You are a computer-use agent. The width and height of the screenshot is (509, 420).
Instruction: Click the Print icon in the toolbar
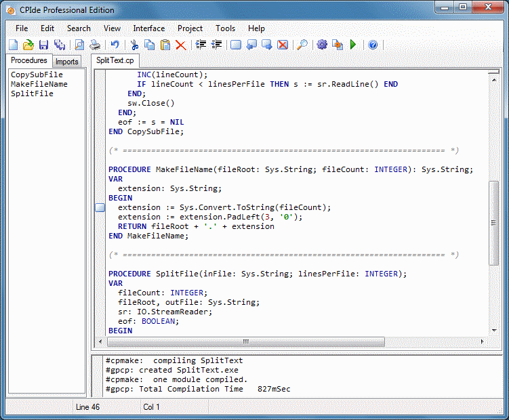tap(95, 45)
